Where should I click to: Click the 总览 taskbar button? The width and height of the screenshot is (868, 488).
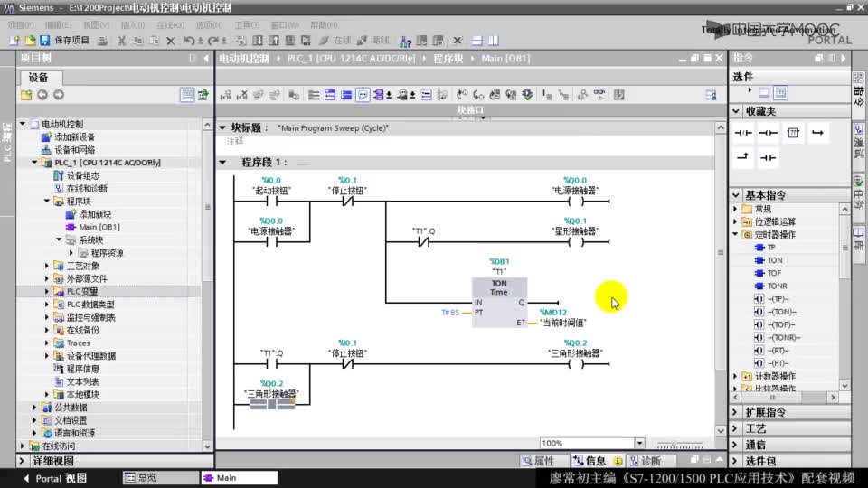[x=161, y=477]
